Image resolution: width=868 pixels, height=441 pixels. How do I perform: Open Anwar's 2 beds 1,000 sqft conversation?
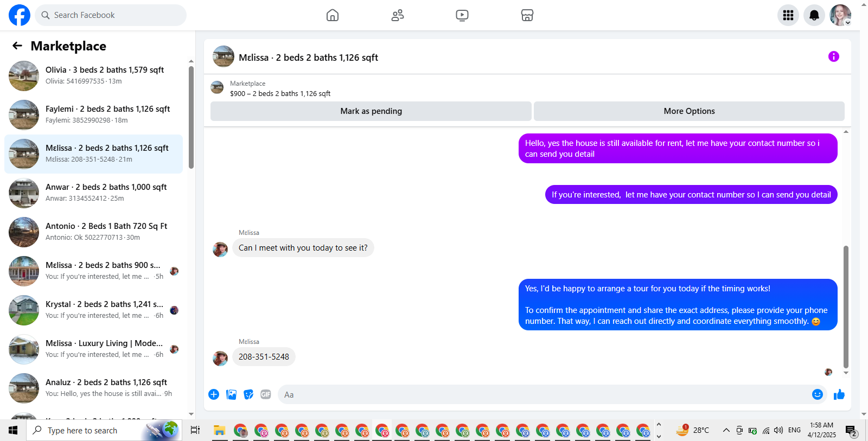pos(93,193)
